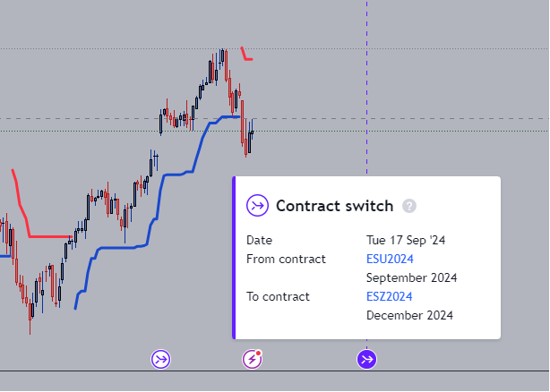The height and width of the screenshot is (392, 550).
Task: Click the "Tue 17 Sep '24" date value
Action: click(406, 240)
